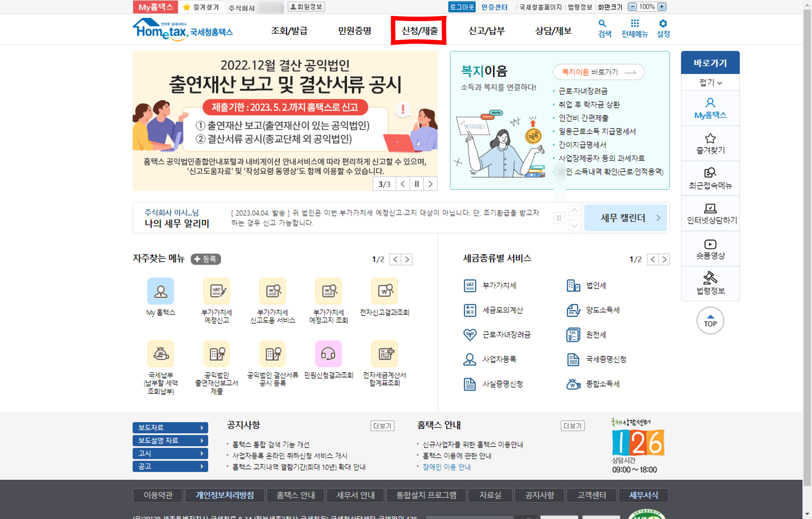Pause the main banner slideshow
Image resolution: width=812 pixels, height=519 pixels.
point(417,184)
